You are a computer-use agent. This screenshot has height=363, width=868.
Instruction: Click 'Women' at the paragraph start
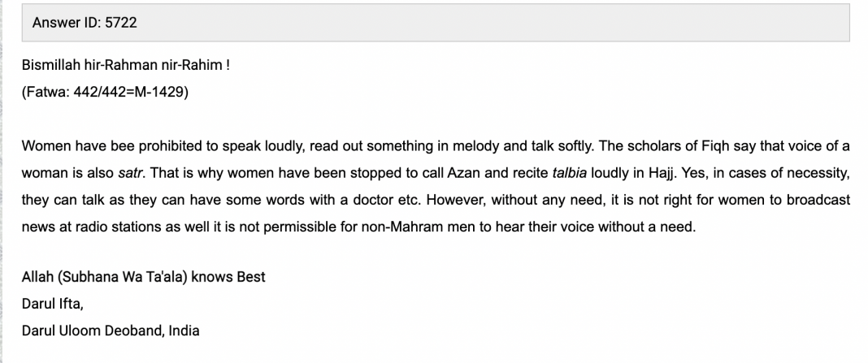click(43, 145)
